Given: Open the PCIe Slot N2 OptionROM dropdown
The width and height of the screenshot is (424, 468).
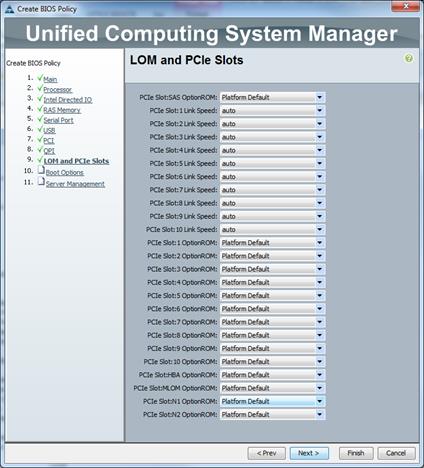Looking at the screenshot, I should point(272,415).
